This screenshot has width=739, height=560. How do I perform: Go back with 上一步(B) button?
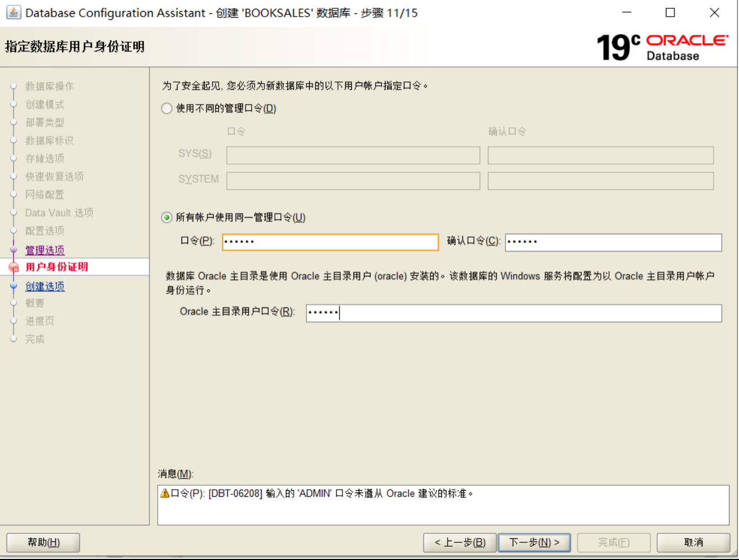coord(460,542)
